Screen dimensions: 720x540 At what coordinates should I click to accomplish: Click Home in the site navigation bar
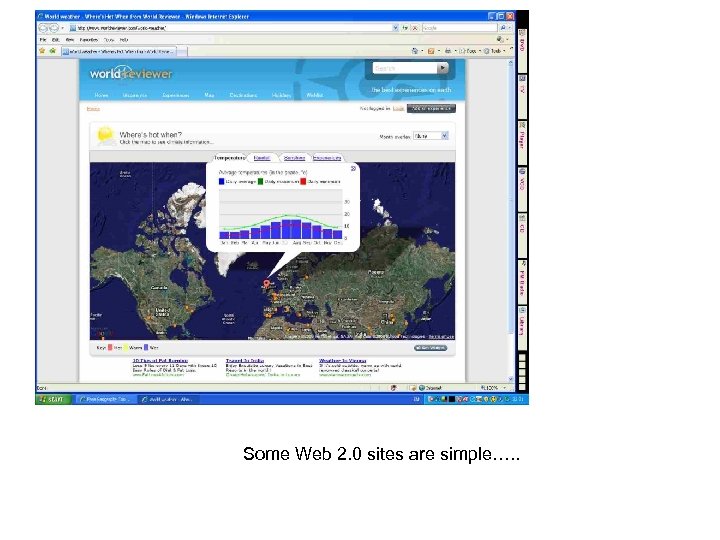tap(101, 95)
